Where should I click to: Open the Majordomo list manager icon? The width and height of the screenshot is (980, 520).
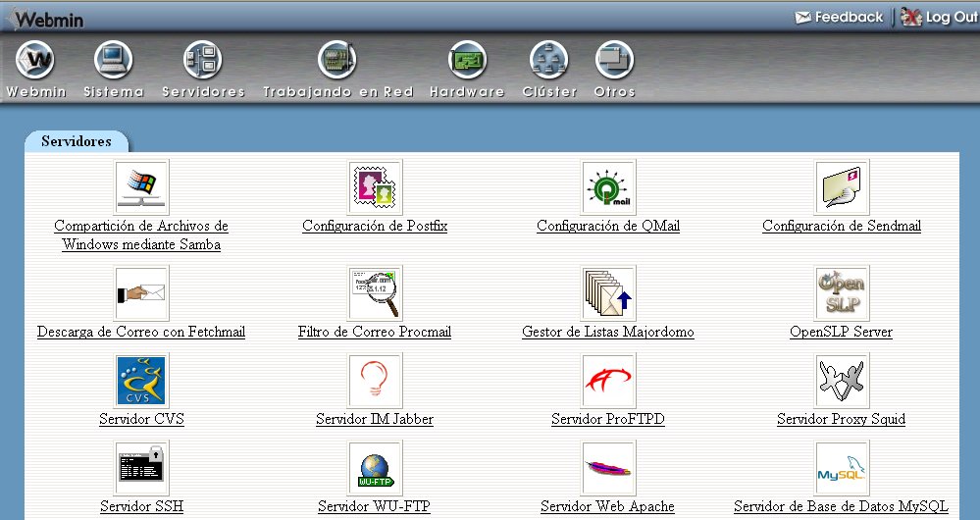[608, 292]
